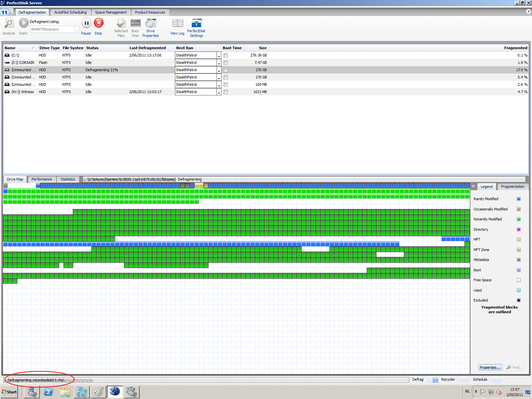The width and height of the screenshot is (532, 399).
Task: Click the Action Center flag tray icon
Action: (x=483, y=392)
